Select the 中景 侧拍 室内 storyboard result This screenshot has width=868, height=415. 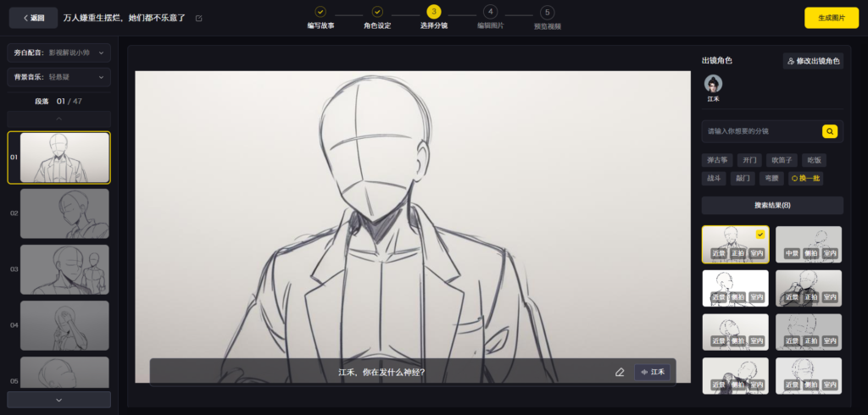(x=808, y=244)
